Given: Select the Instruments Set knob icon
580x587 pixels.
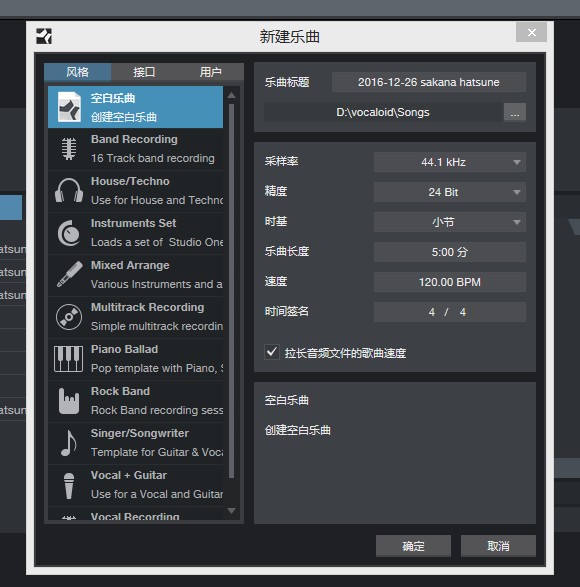Looking at the screenshot, I should [x=69, y=233].
